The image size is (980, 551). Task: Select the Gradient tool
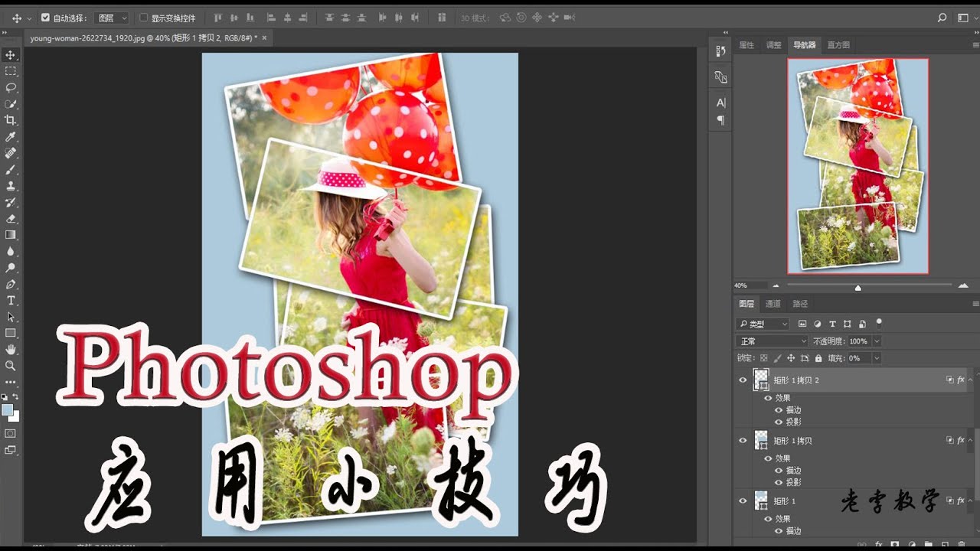tap(11, 235)
